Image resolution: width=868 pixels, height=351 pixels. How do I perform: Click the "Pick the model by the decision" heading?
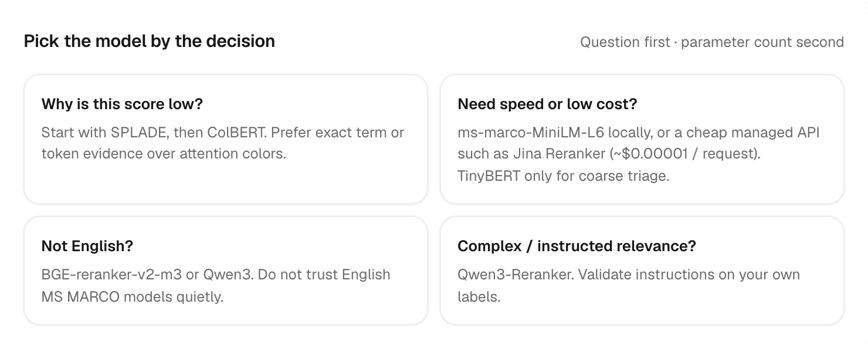pos(150,42)
